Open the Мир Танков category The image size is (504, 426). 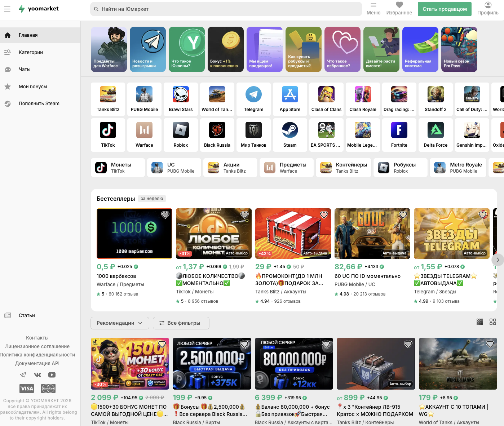click(x=253, y=135)
